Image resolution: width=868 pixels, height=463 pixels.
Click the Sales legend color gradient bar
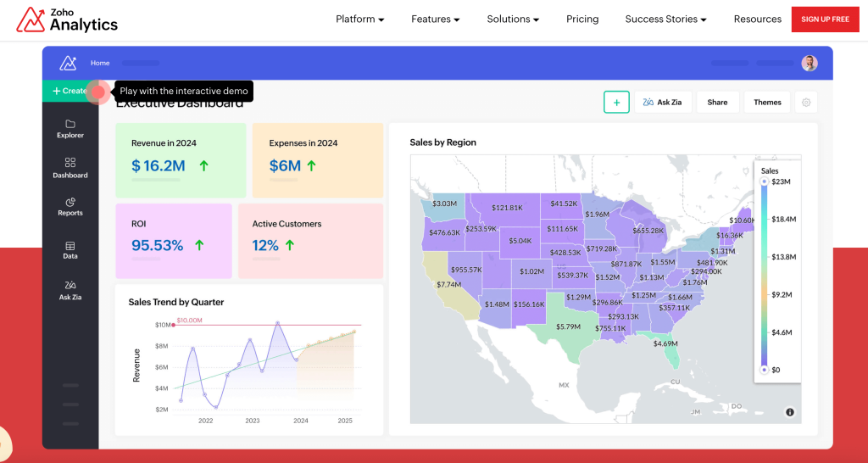[x=764, y=276]
